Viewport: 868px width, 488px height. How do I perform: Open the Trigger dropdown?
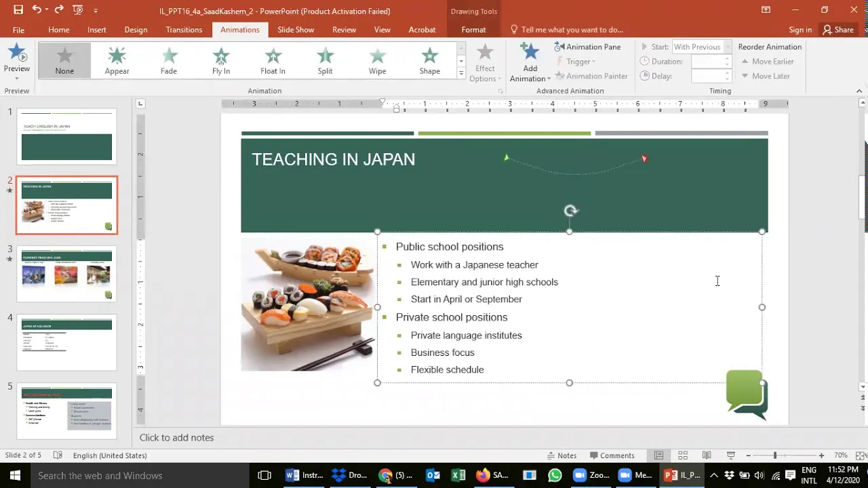pyautogui.click(x=576, y=62)
